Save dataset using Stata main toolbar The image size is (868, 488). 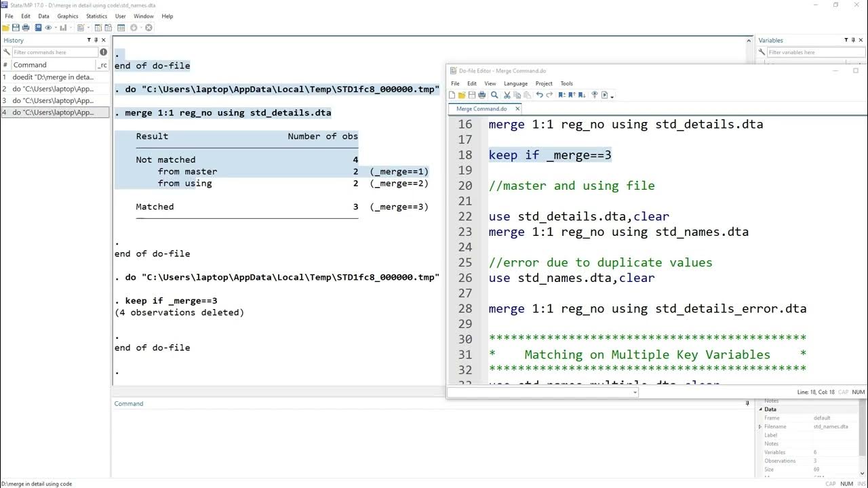16,28
